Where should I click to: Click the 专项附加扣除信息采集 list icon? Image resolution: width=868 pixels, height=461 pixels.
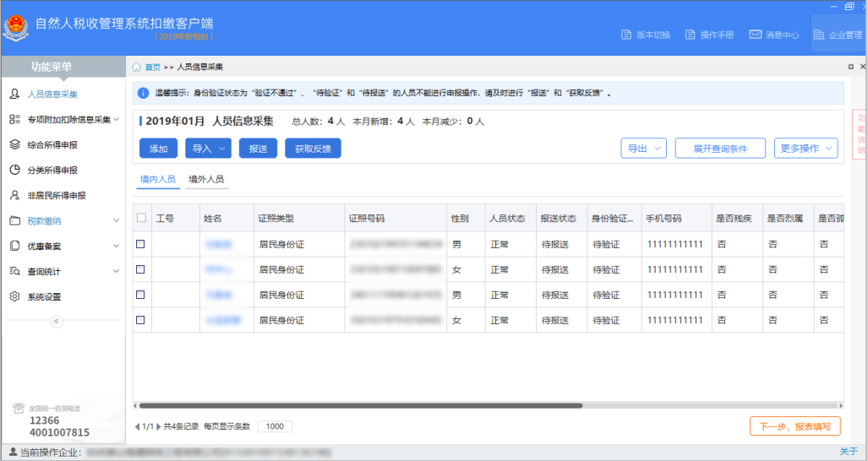click(x=15, y=119)
